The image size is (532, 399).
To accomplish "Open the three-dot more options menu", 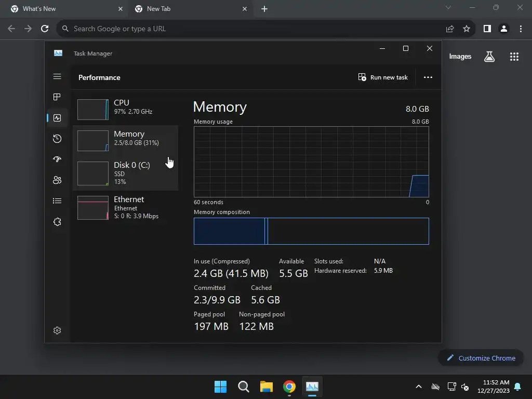I will click(x=428, y=77).
